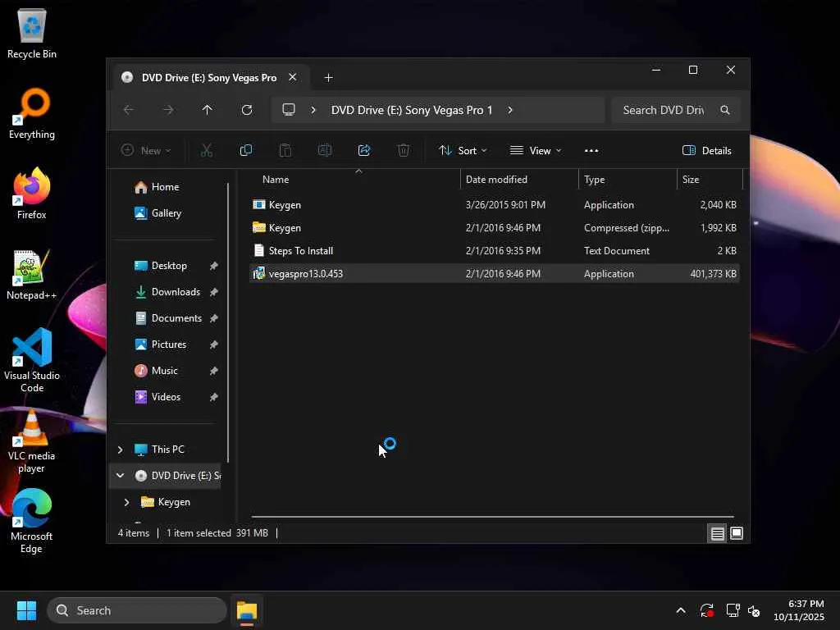Open Downloads in navigation pane

pyautogui.click(x=167, y=292)
